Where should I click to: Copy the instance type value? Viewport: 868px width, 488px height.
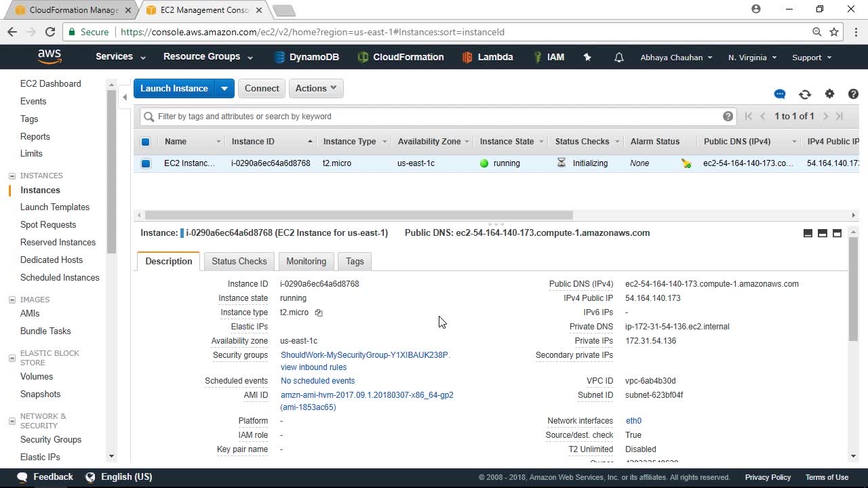click(319, 312)
